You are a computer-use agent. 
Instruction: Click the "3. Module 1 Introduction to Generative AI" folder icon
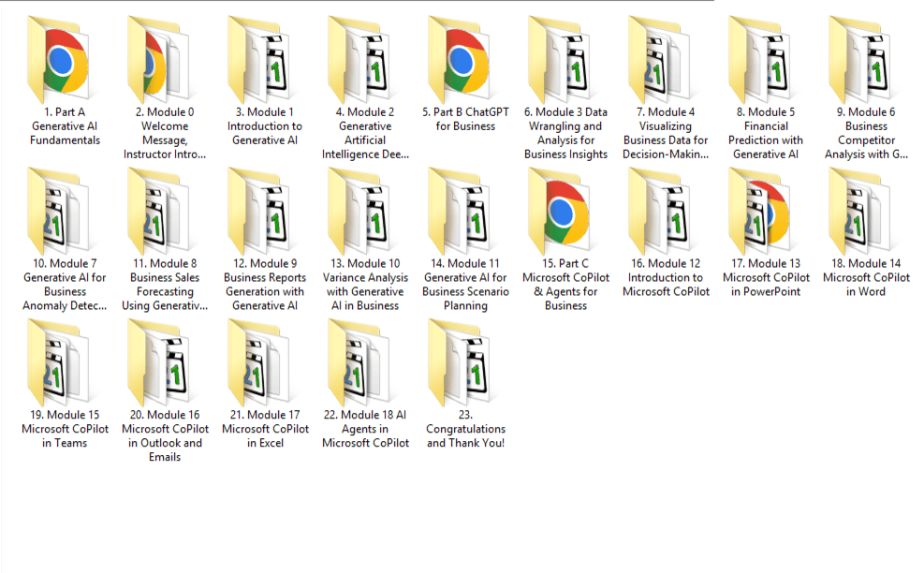[x=259, y=60]
